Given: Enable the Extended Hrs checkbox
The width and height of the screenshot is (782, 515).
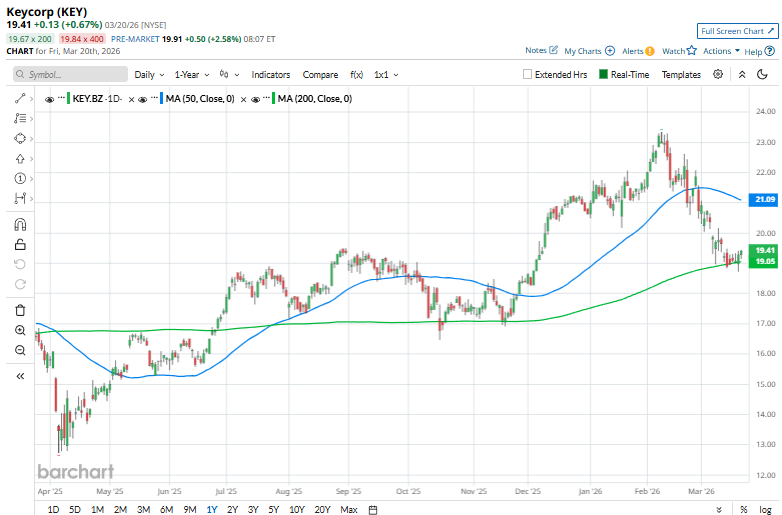Looking at the screenshot, I should coord(528,74).
